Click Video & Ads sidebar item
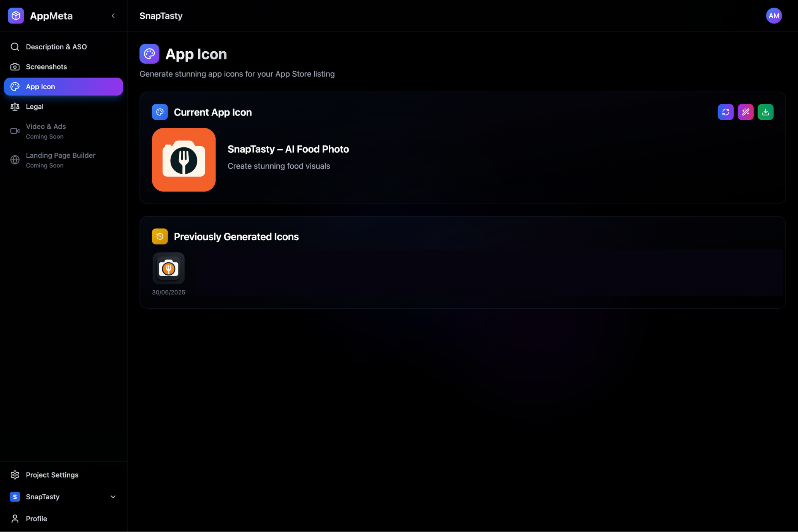 pos(46,131)
